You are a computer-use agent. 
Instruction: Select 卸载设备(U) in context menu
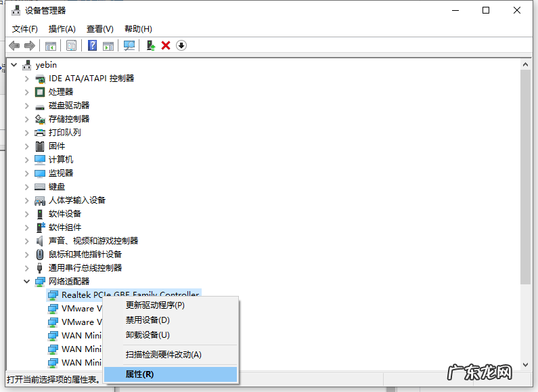point(148,335)
